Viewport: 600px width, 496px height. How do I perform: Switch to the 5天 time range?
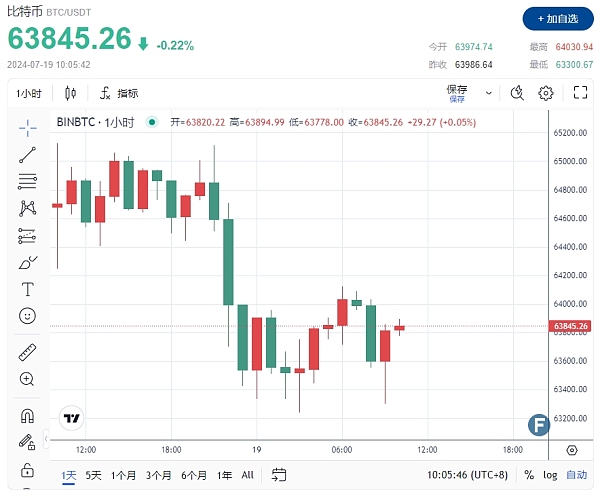coord(94,475)
